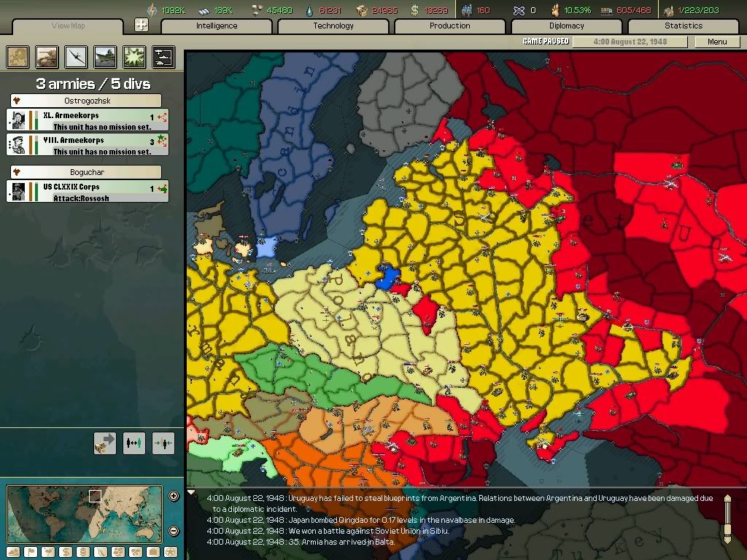This screenshot has height=560, width=747.
Task: Click the nuclear weapons atom icon
Action: point(519,10)
